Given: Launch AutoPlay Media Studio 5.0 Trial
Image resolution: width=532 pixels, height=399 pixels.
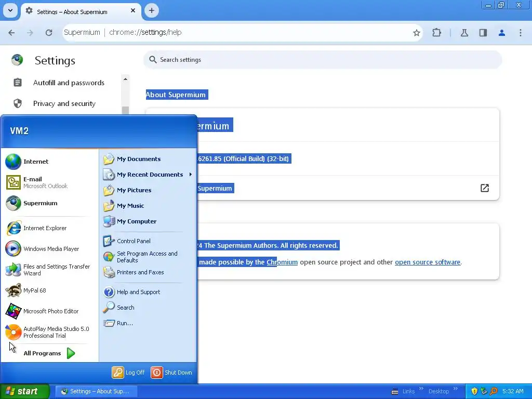Looking at the screenshot, I should (x=47, y=332).
